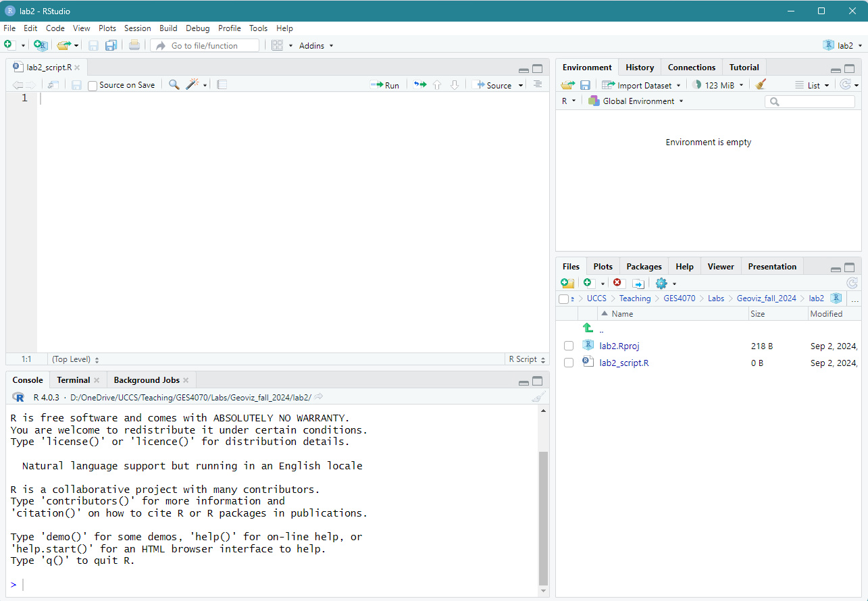This screenshot has height=601, width=868.
Task: Open the lab2_script.R file link
Action: point(624,363)
